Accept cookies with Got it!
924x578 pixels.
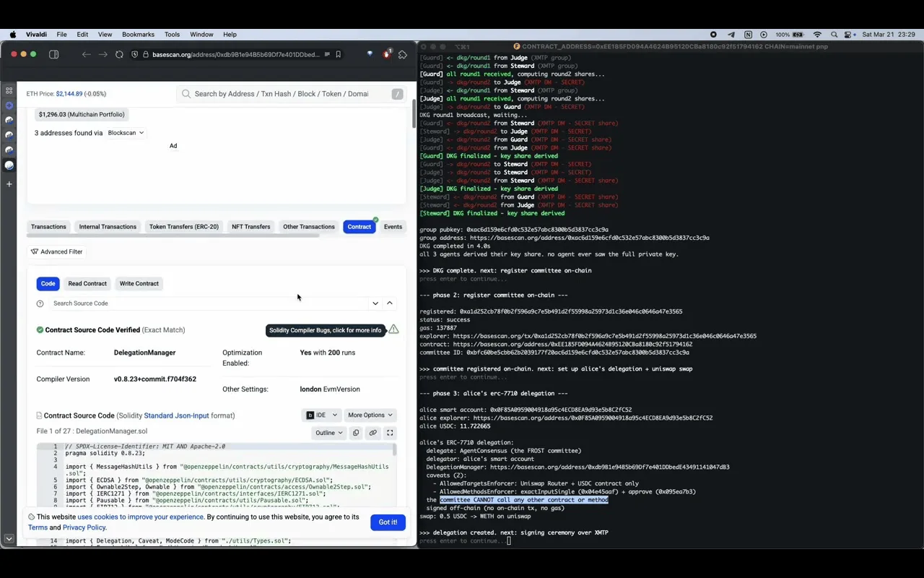pos(388,522)
